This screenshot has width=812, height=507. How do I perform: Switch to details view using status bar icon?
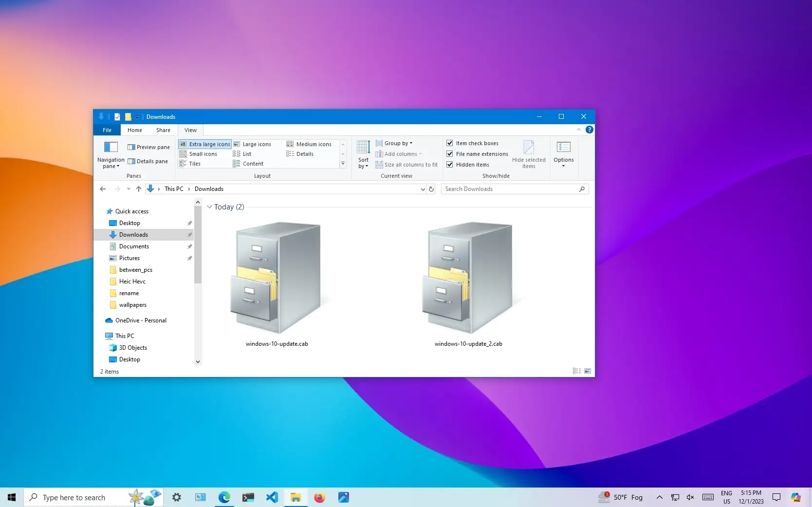click(576, 371)
